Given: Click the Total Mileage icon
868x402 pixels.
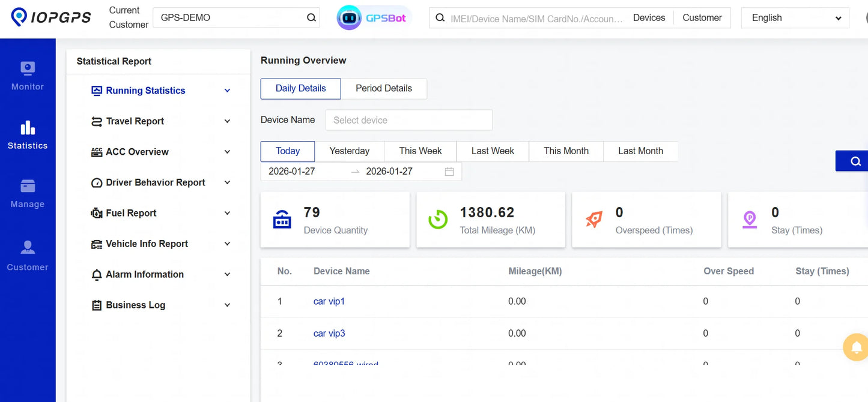Looking at the screenshot, I should click(x=438, y=220).
